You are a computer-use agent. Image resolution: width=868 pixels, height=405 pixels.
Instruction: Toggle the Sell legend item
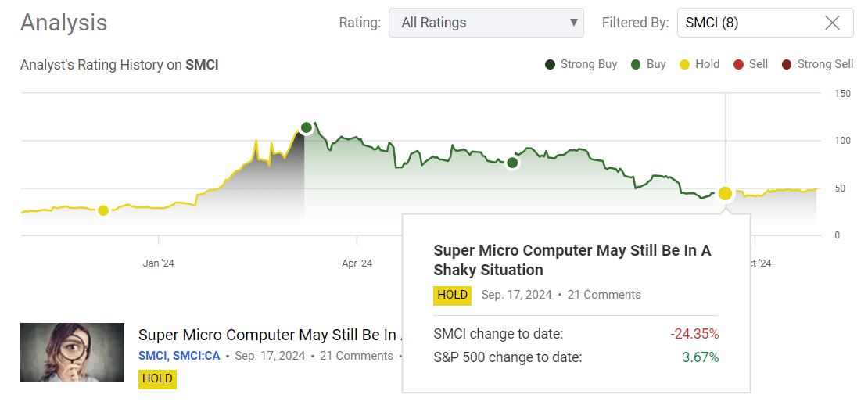(750, 64)
